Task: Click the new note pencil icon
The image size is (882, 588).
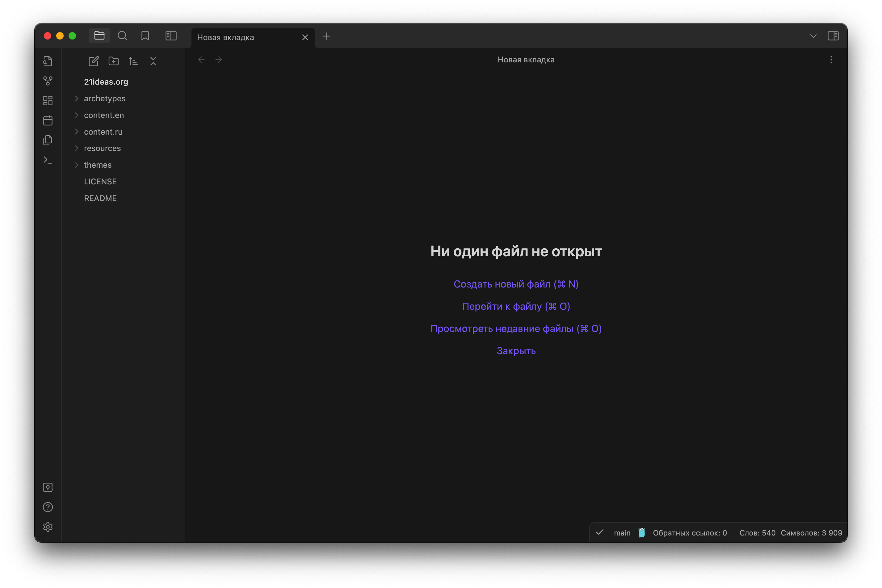Action: point(93,61)
